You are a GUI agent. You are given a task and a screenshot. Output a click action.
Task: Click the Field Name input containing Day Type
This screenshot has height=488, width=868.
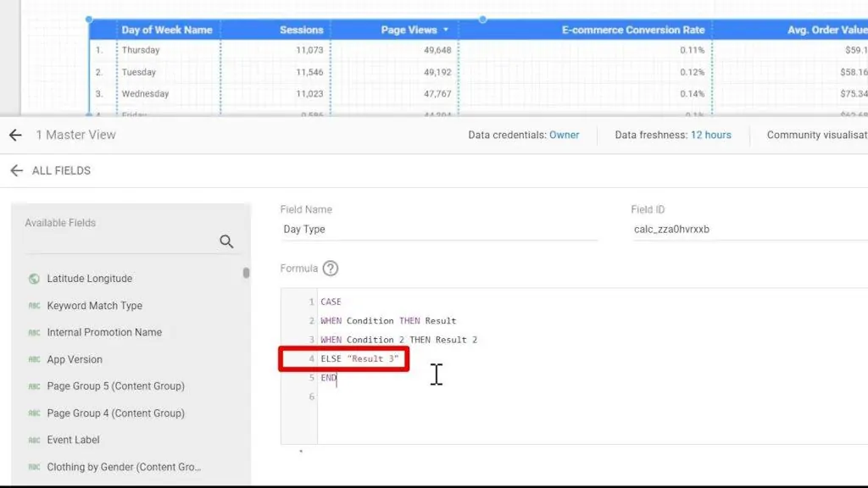438,229
